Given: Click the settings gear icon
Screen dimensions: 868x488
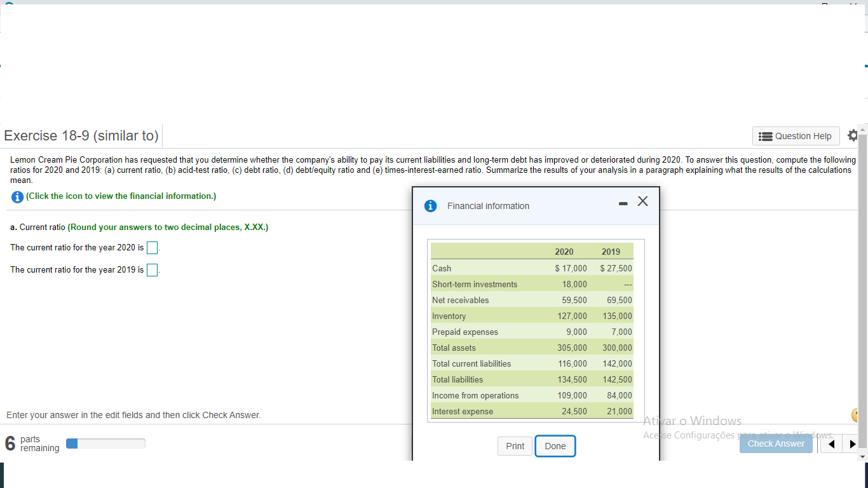Looking at the screenshot, I should [853, 135].
